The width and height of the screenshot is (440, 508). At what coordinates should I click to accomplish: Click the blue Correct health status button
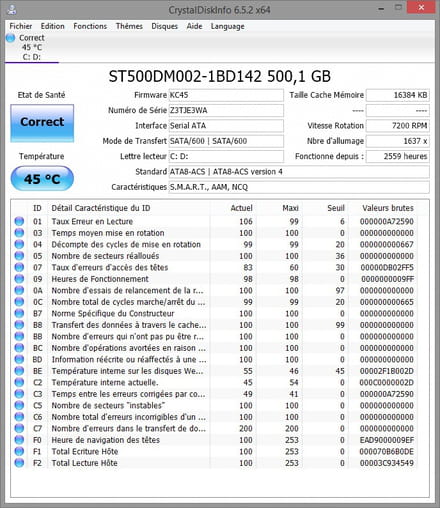pos(42,122)
